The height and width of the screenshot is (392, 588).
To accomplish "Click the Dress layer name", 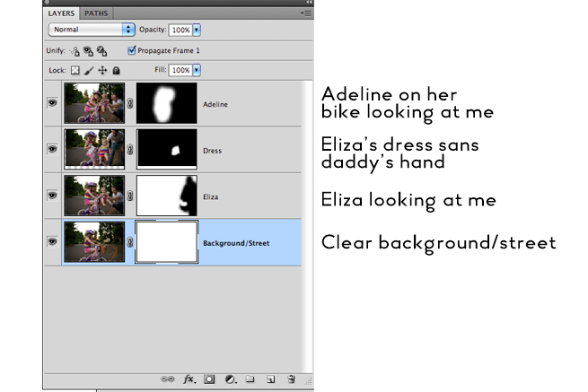I will tap(212, 151).
